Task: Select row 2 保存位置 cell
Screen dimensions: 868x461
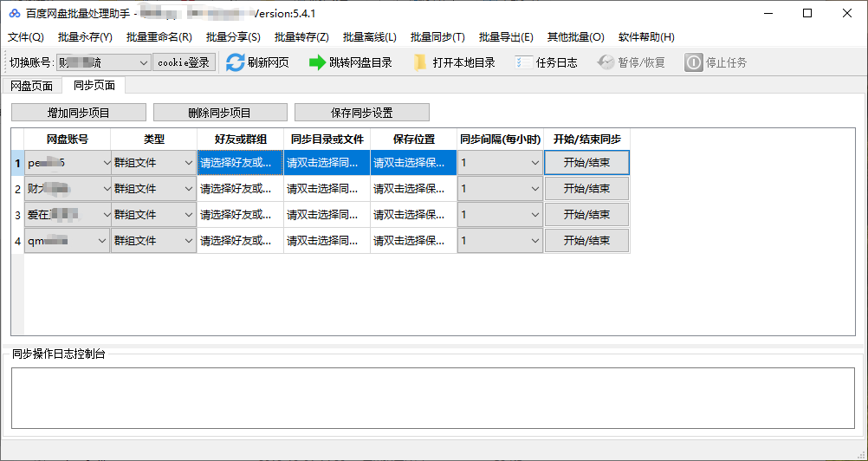Action: click(x=414, y=189)
